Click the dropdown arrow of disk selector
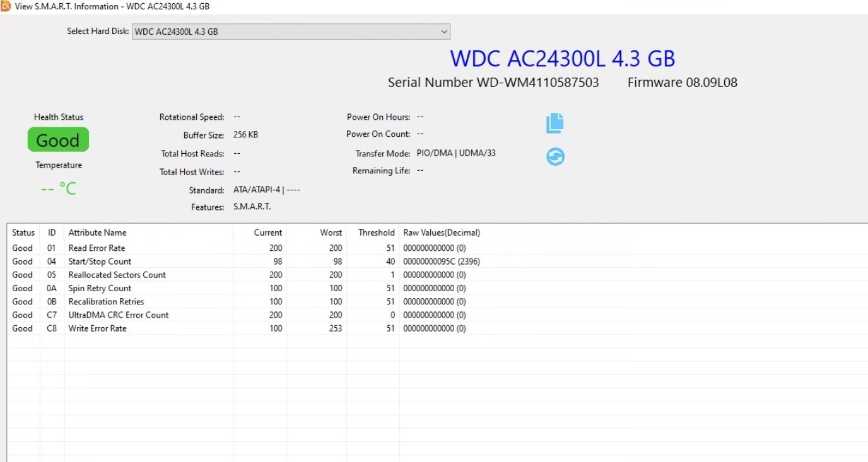The width and height of the screenshot is (868, 462). point(443,32)
